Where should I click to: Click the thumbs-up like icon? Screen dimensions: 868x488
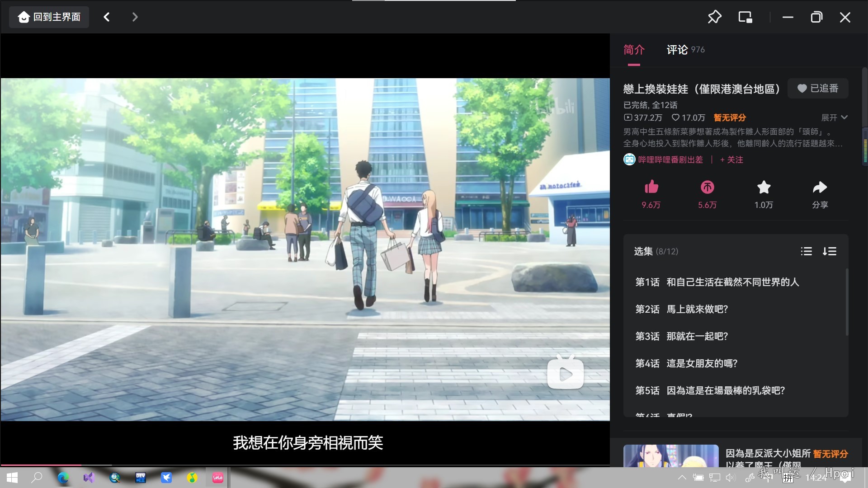651,187
